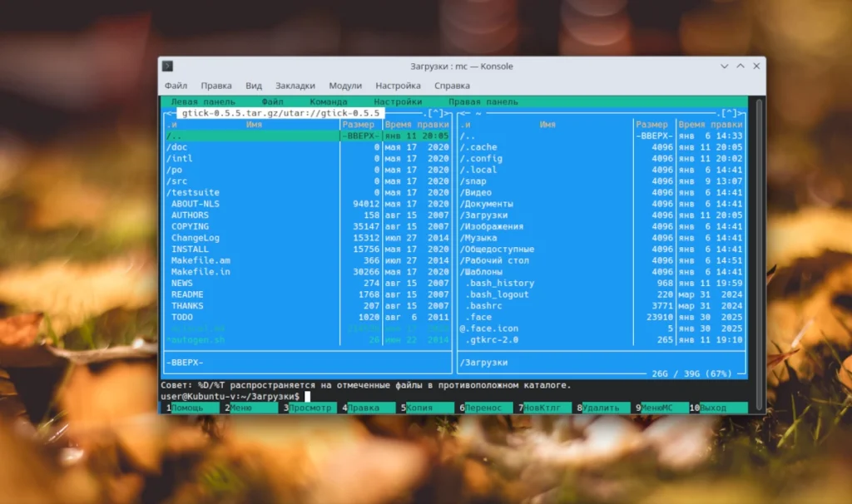Image resolution: width=852 pixels, height=504 pixels.
Task: Click F6 Перенос move button
Action: [486, 408]
